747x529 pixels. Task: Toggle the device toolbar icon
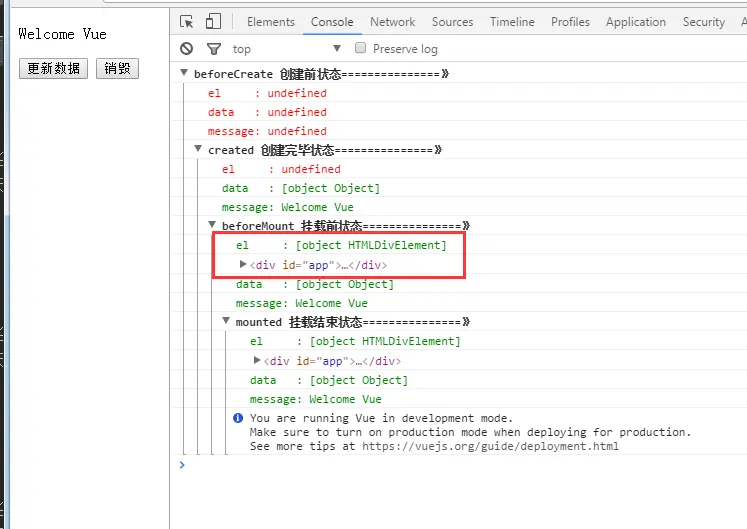213,21
